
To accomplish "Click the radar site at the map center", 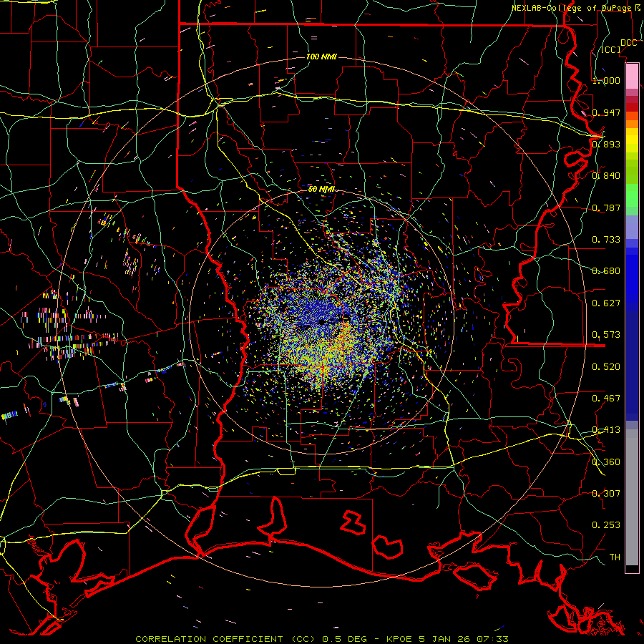I will pyautogui.click(x=321, y=322).
